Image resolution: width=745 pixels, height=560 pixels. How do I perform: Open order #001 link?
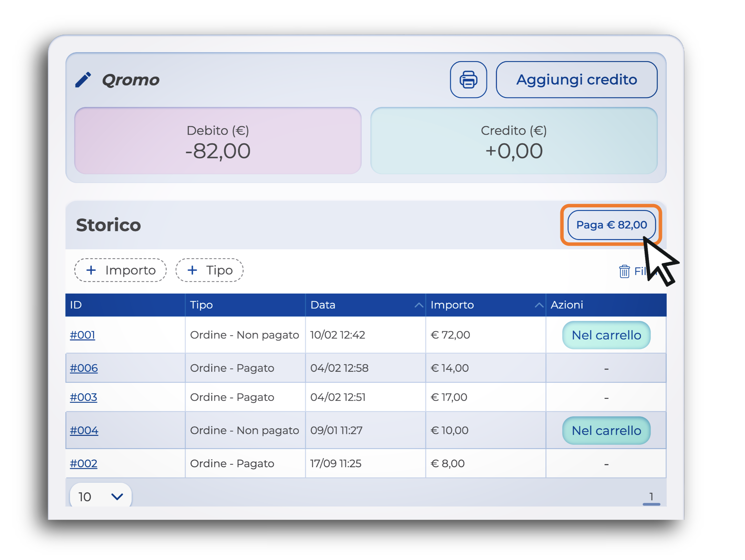pyautogui.click(x=83, y=335)
